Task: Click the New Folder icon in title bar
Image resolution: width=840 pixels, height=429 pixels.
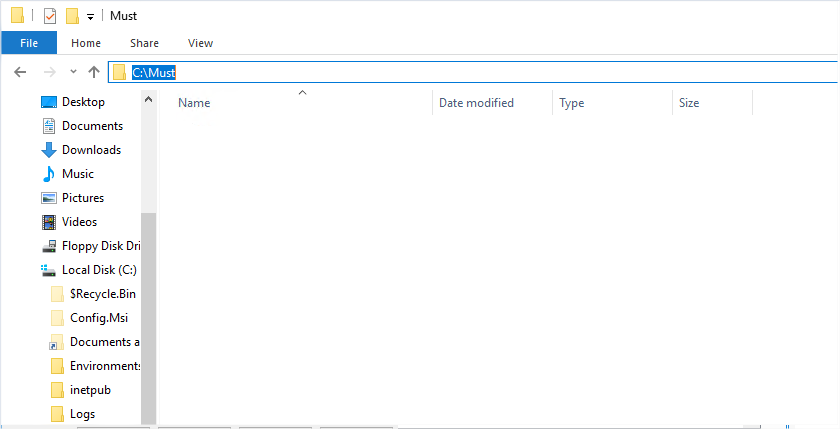Action: click(72, 16)
